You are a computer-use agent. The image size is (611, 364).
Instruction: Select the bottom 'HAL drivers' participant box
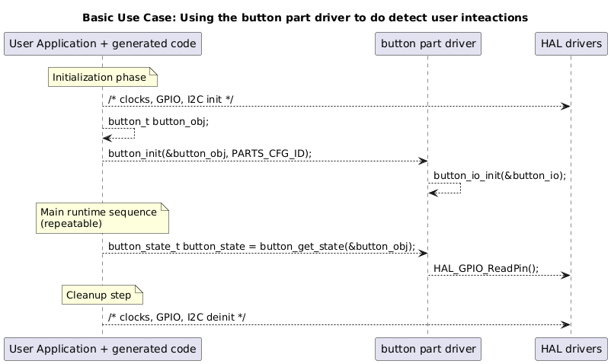tap(571, 348)
